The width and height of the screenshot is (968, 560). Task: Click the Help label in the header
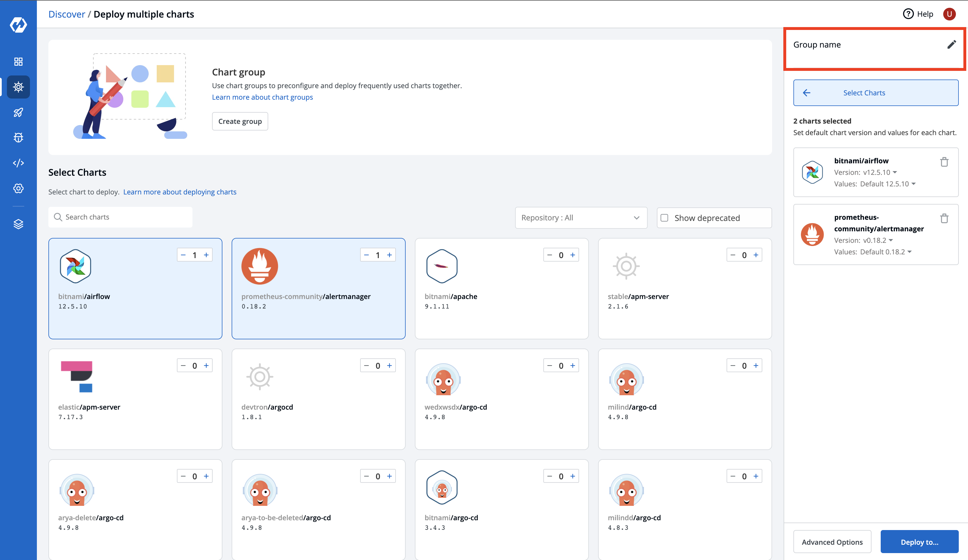click(925, 14)
